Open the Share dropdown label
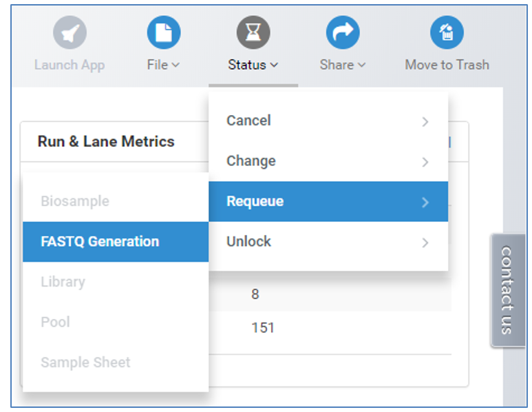The image size is (532, 412). point(343,65)
